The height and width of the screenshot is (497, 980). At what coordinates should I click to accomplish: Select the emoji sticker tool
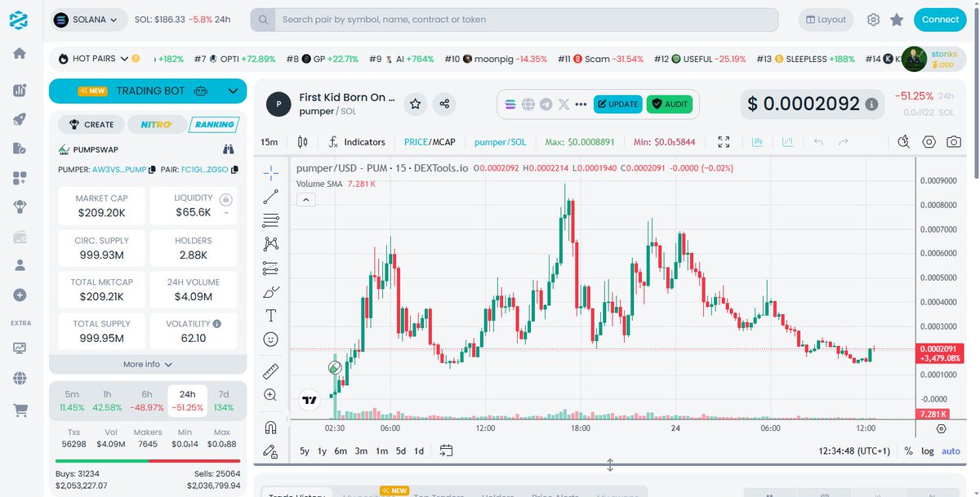coord(271,339)
